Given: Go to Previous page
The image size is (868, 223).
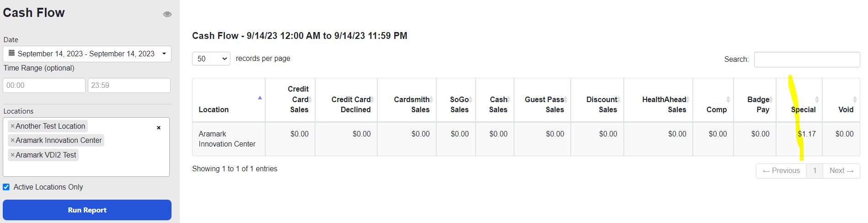Looking at the screenshot, I should [781, 171].
